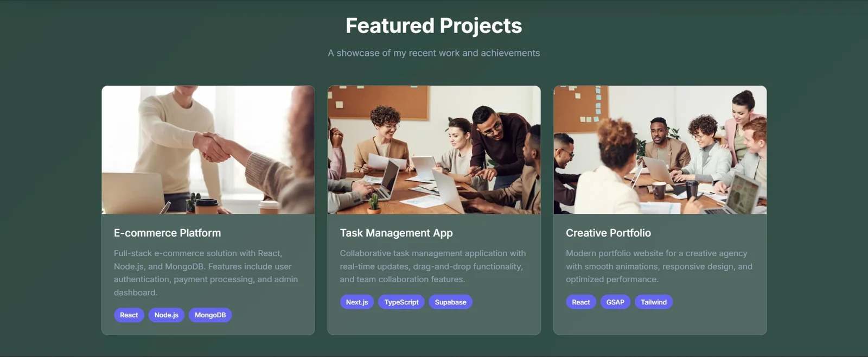
Task: Click React tag on Creative Portfolio card
Action: (x=581, y=302)
